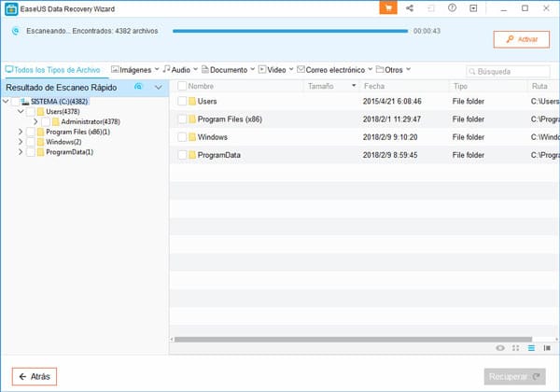Screen dimensions: 560x392
Task: Collapse the SISTEMA (C:) tree node
Action: point(6,102)
